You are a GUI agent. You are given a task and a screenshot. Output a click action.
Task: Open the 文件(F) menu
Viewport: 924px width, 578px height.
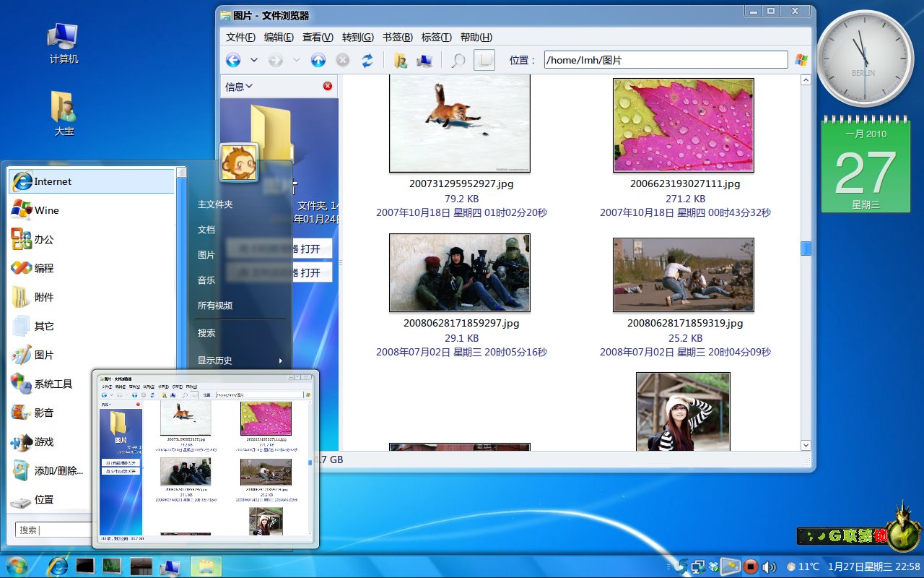(x=240, y=38)
